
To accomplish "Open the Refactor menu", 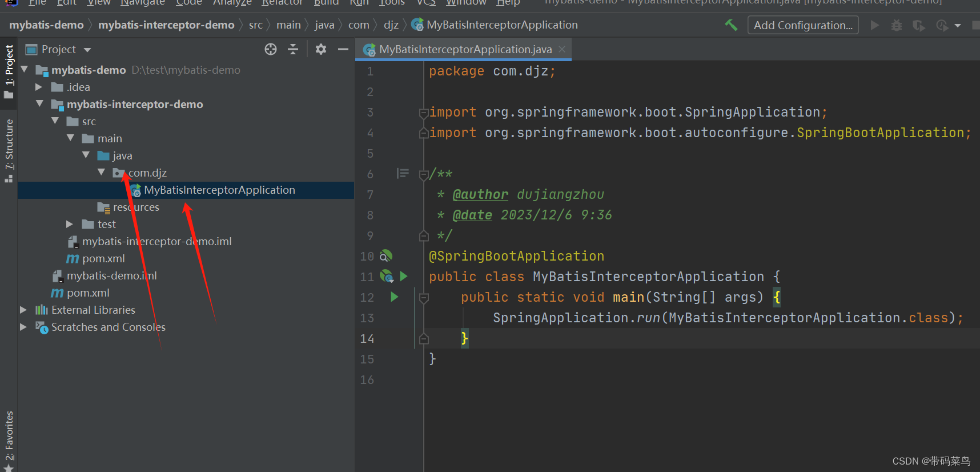I will coord(282,3).
